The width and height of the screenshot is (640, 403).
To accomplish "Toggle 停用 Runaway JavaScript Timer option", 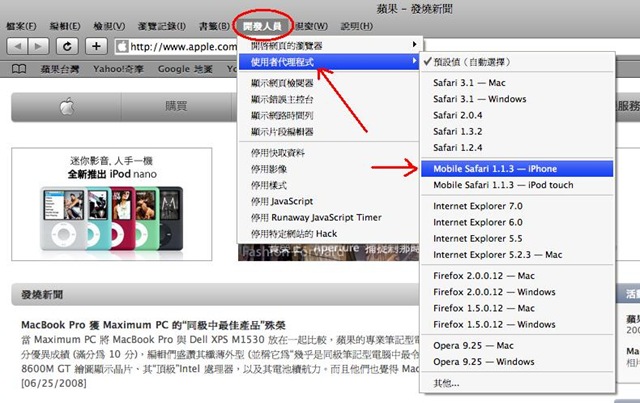I will [329, 218].
